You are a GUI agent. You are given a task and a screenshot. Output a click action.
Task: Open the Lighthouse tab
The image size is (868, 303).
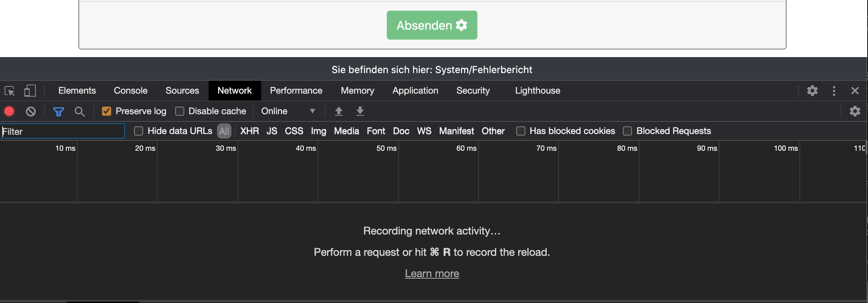pyautogui.click(x=538, y=91)
